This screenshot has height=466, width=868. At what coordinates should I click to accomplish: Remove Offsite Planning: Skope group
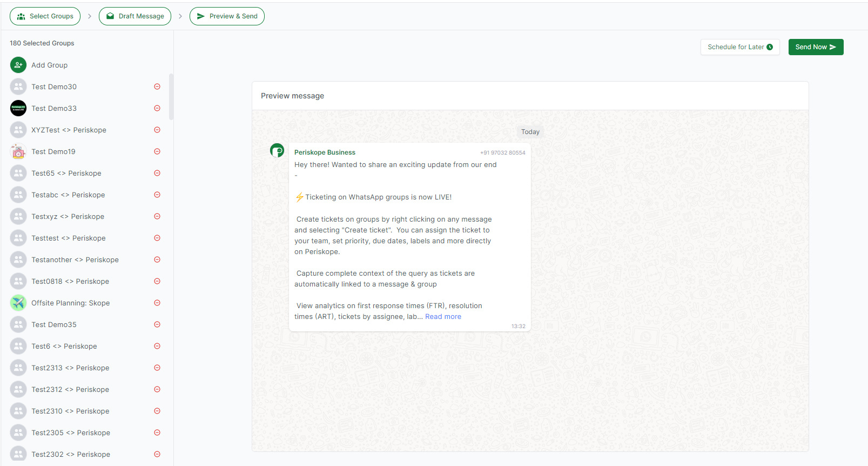click(157, 303)
